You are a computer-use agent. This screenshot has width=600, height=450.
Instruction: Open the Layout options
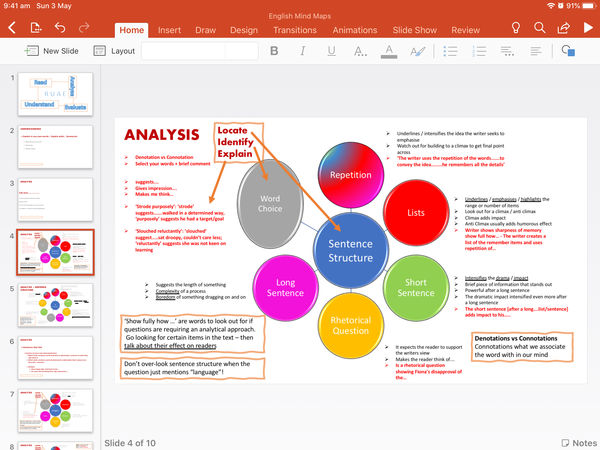pos(114,51)
